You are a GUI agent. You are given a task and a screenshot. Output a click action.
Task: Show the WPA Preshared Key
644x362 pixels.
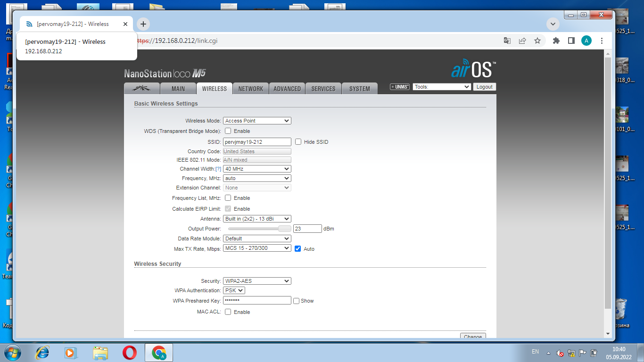[296, 301]
